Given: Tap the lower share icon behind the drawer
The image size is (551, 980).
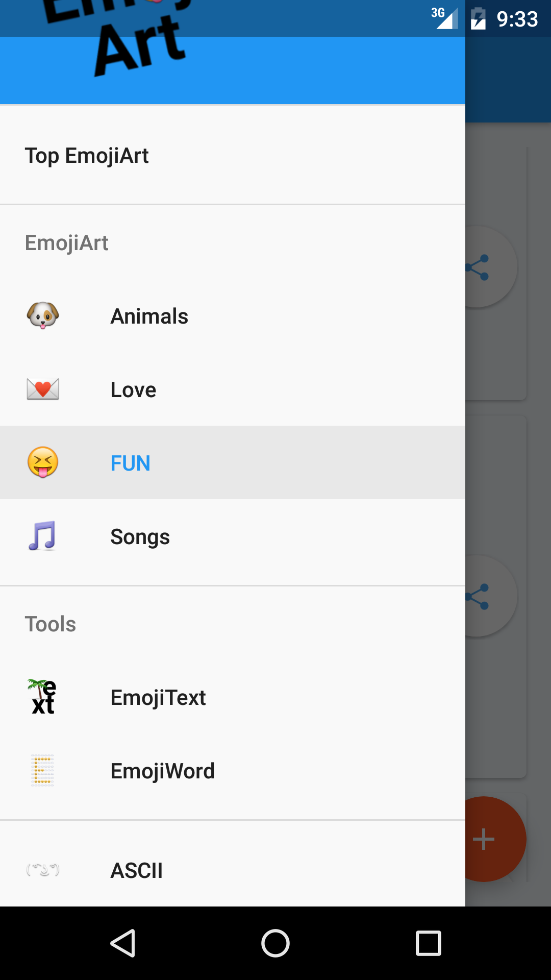Looking at the screenshot, I should [478, 597].
